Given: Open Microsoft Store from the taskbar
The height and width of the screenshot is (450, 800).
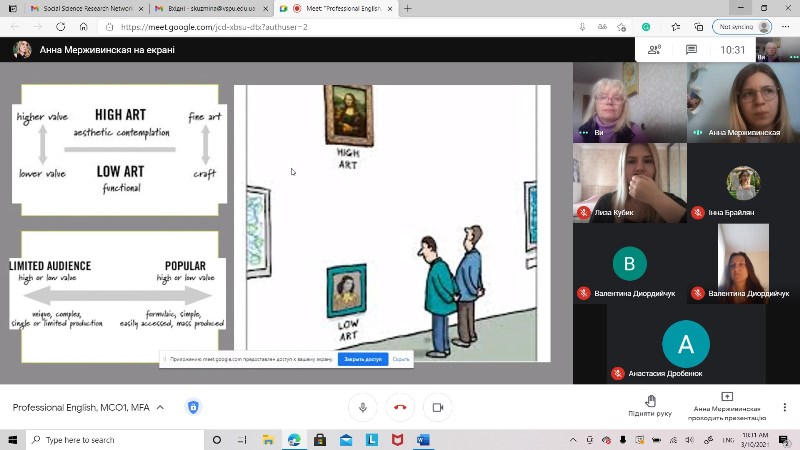Looking at the screenshot, I should (320, 440).
